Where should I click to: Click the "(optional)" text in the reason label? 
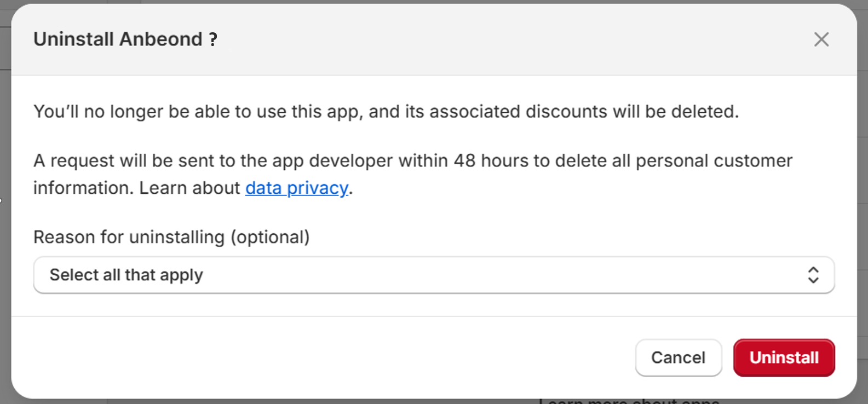tap(270, 237)
